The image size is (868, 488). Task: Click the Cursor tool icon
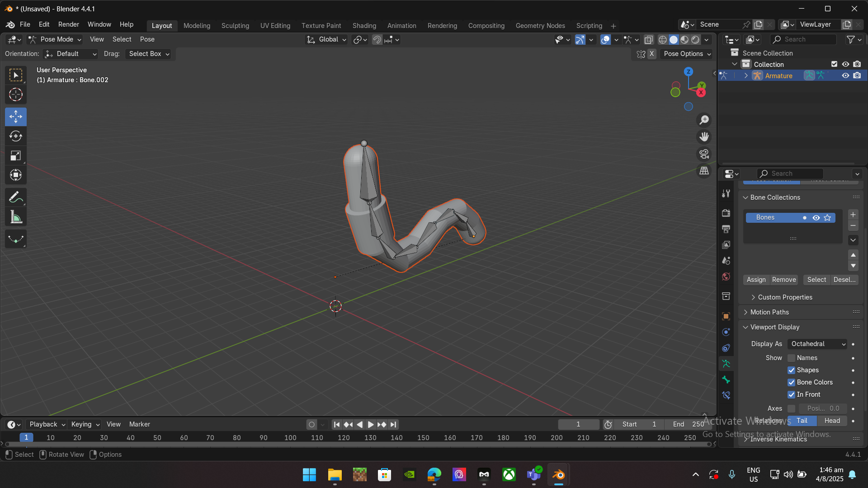tap(16, 95)
